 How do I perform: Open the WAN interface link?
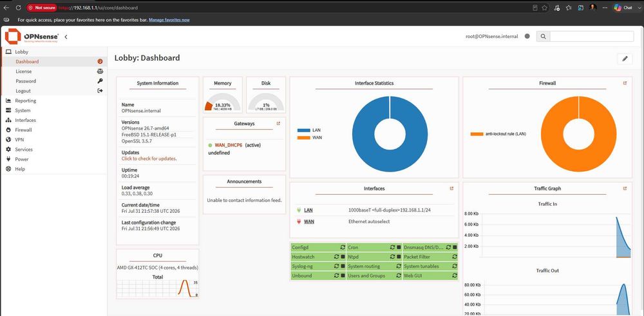point(309,221)
